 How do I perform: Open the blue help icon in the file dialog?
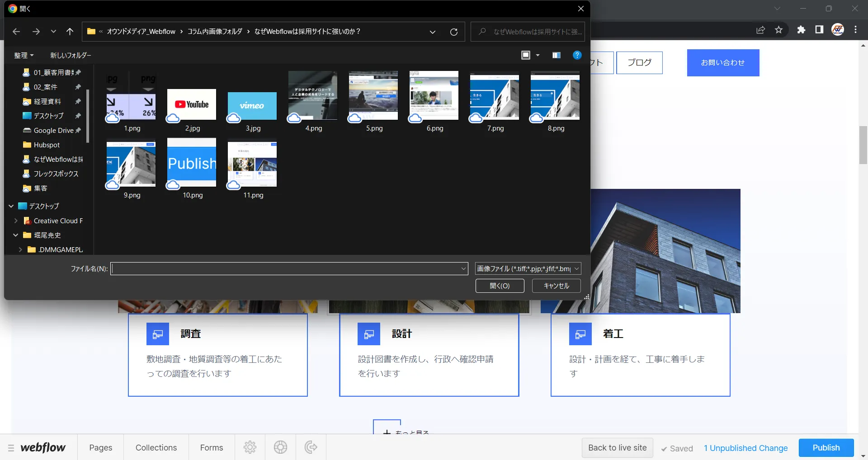point(577,55)
